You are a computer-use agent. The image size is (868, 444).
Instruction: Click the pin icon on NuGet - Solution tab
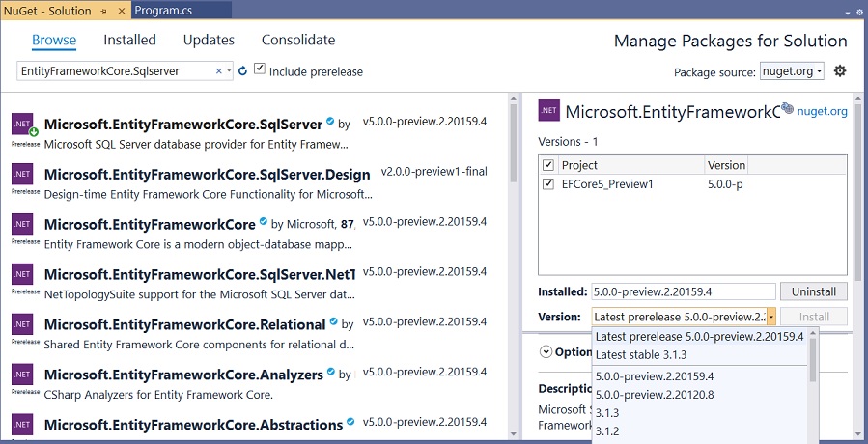104,11
